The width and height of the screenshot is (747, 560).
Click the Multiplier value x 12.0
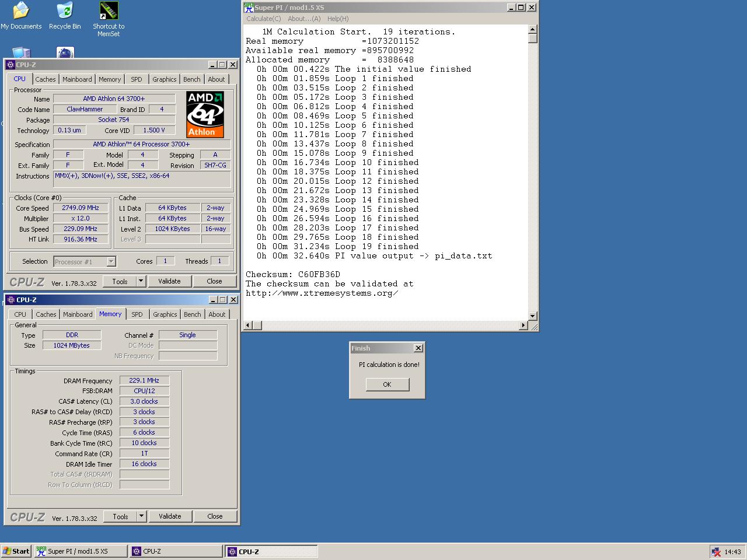81,218
